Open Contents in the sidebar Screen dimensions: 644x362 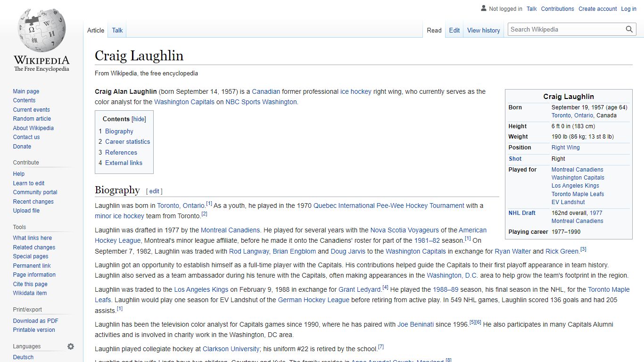click(x=24, y=100)
